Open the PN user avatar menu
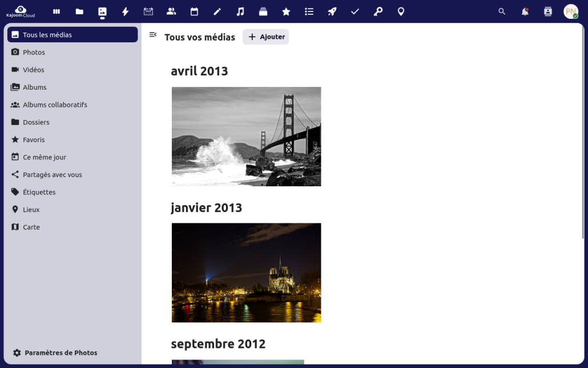The height and width of the screenshot is (368, 588). click(571, 11)
